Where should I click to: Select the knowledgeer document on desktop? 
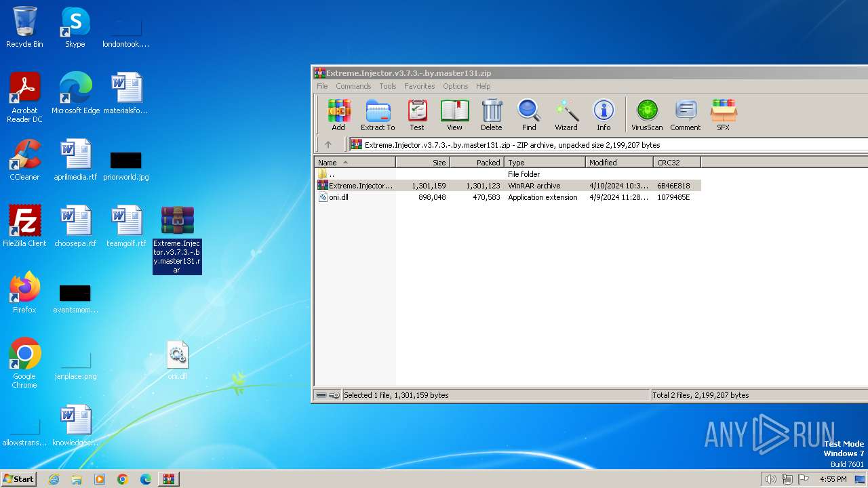75,426
